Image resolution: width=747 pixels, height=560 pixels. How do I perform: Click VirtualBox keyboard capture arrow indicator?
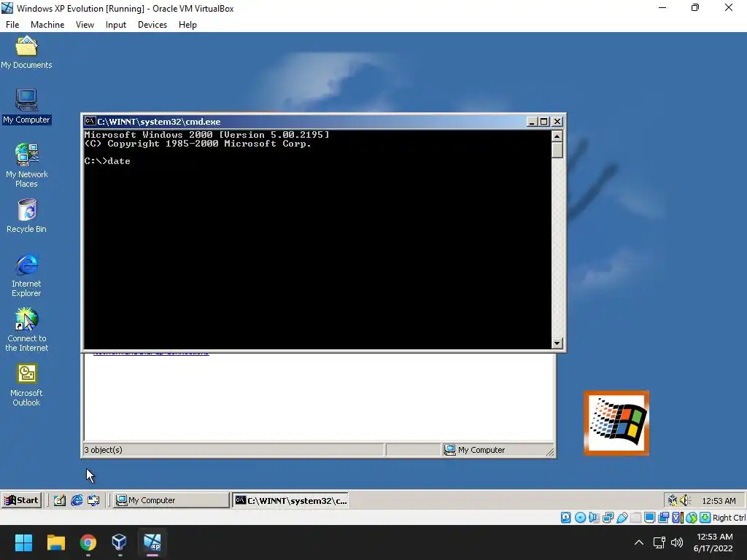click(x=705, y=517)
